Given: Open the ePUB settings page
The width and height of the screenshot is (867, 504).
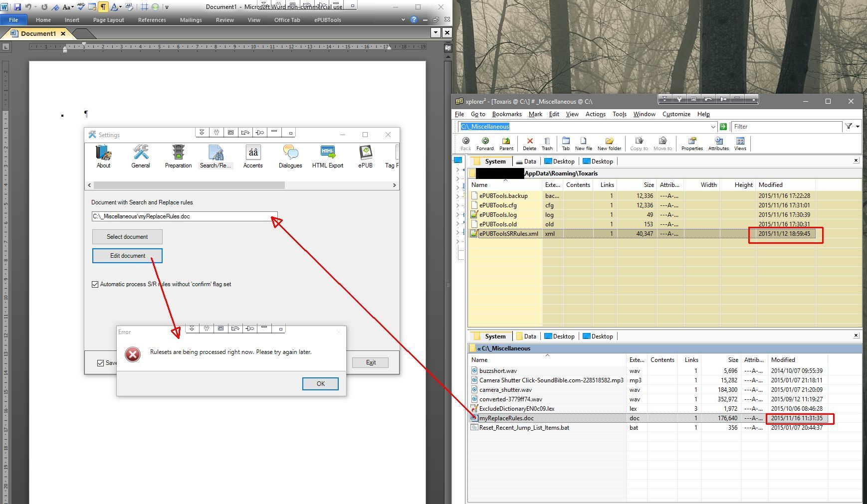Looking at the screenshot, I should (x=365, y=157).
